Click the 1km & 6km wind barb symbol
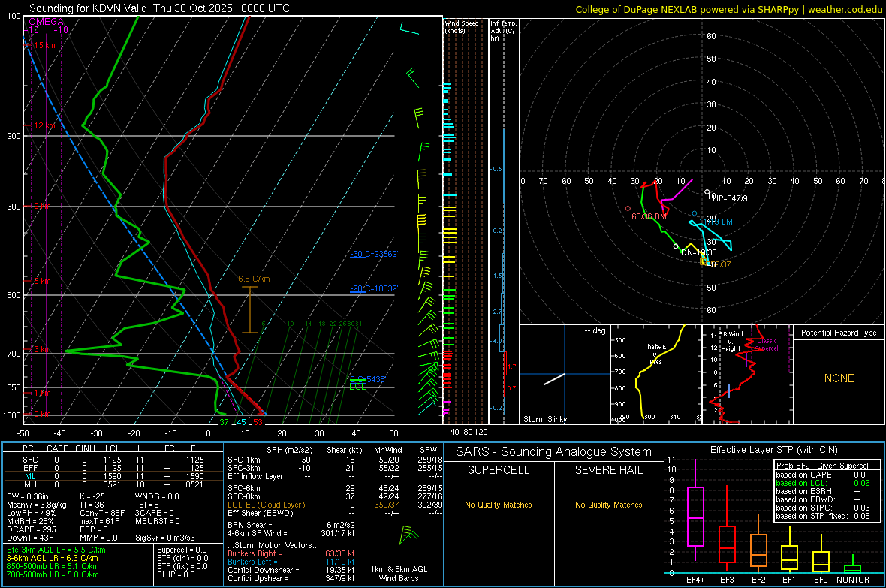This screenshot has width=886, height=588. tap(408, 535)
